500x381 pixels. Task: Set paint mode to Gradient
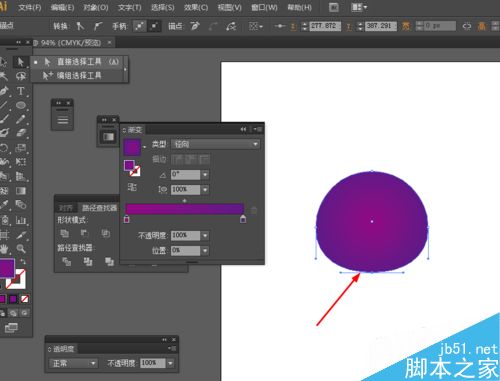click(x=13, y=299)
